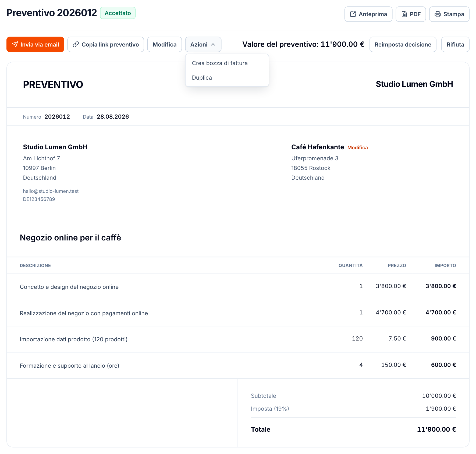
Task: Click the Accettato status badge
Action: point(118,13)
